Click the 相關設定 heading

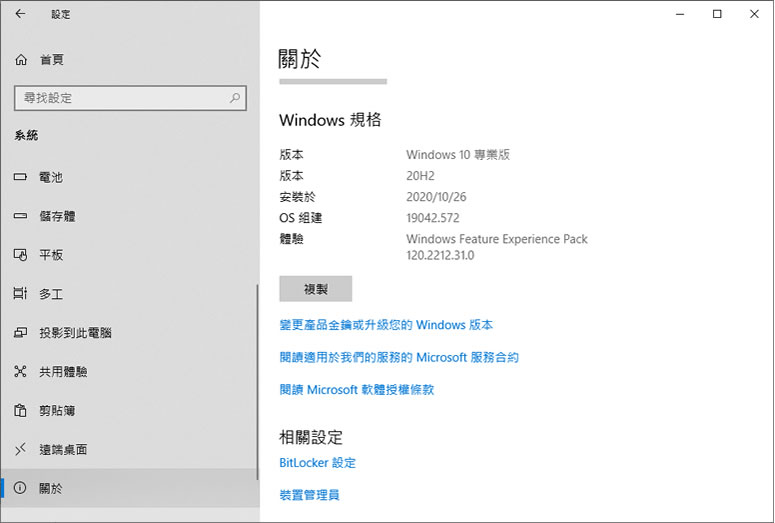311,437
